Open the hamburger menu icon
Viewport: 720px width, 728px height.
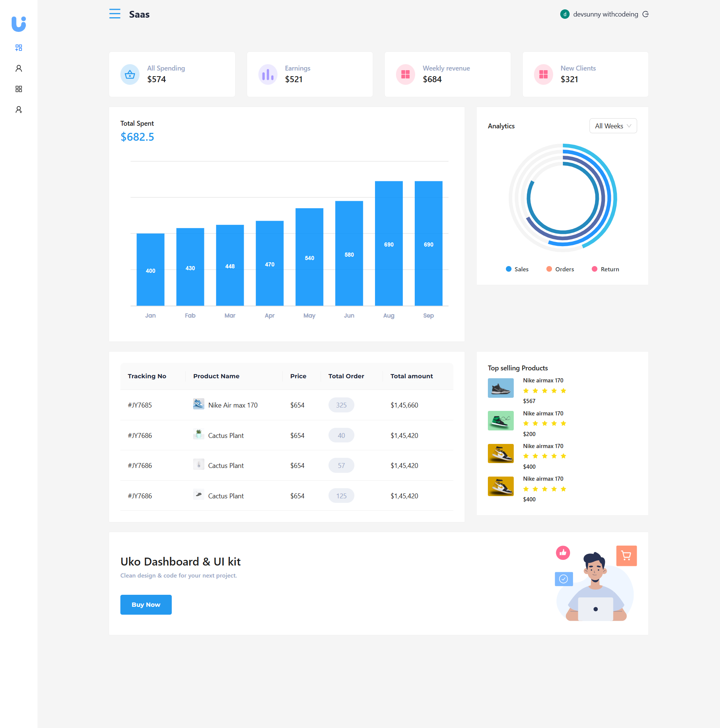[x=115, y=14]
